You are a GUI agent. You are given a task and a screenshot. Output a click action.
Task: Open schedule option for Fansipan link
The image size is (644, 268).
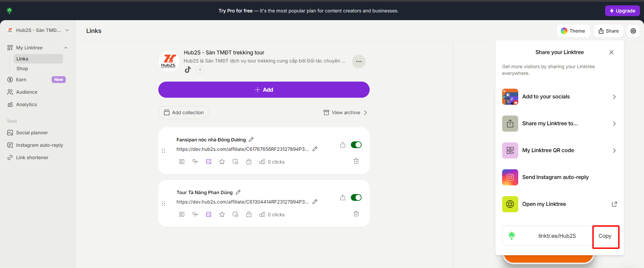235,162
